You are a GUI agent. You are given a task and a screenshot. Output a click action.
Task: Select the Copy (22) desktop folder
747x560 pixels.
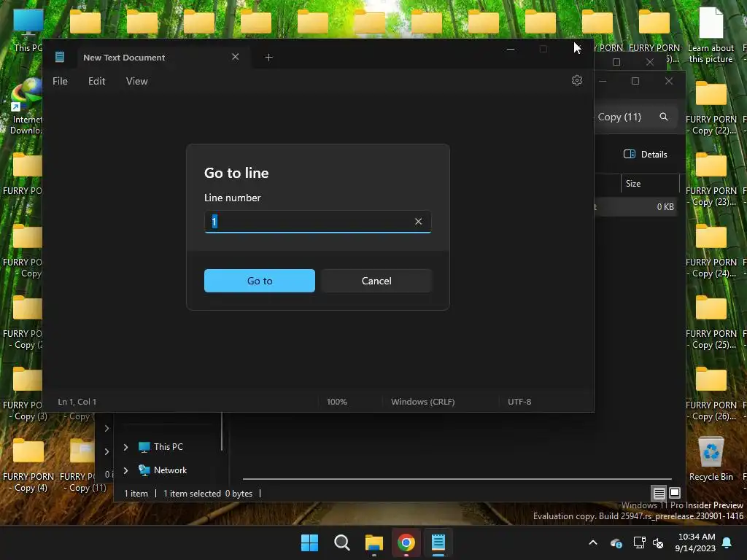711,108
